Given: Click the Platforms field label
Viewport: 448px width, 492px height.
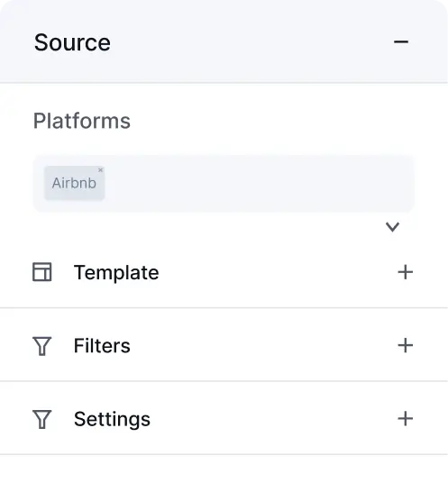Looking at the screenshot, I should (82, 121).
